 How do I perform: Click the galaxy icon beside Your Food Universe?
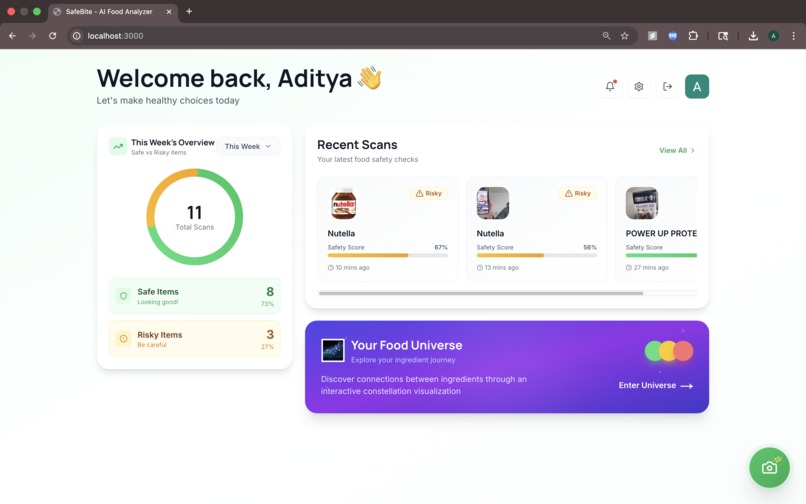pyautogui.click(x=333, y=350)
